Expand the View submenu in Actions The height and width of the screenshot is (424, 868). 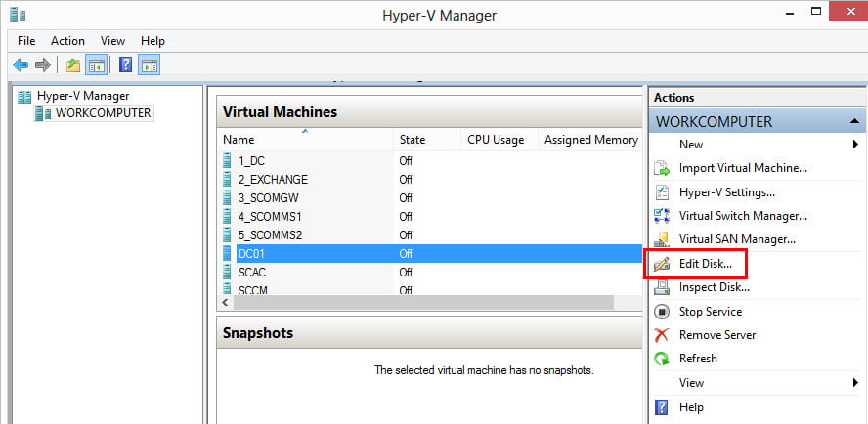click(855, 383)
